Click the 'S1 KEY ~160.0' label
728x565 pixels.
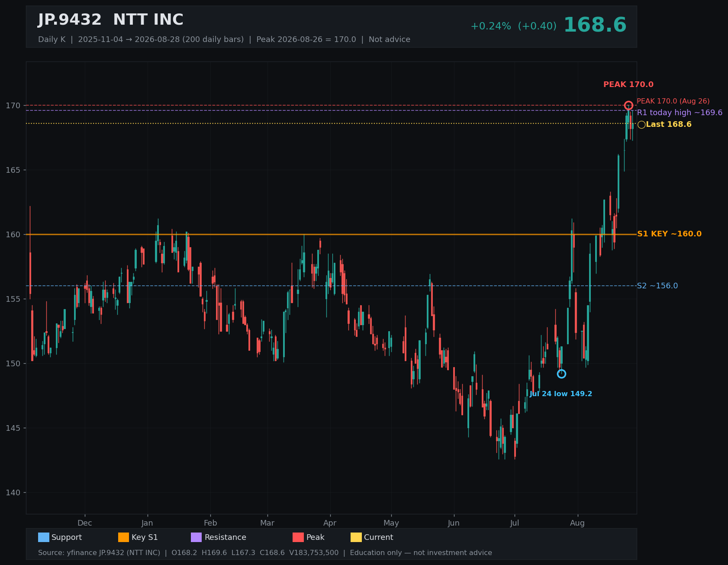(670, 234)
